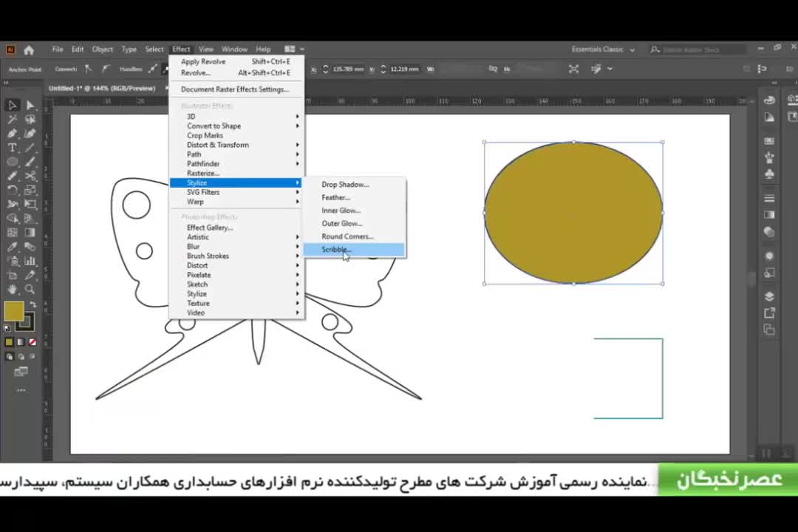This screenshot has width=798, height=532.
Task: Pick the Scissors tool
Action: click(x=30, y=176)
